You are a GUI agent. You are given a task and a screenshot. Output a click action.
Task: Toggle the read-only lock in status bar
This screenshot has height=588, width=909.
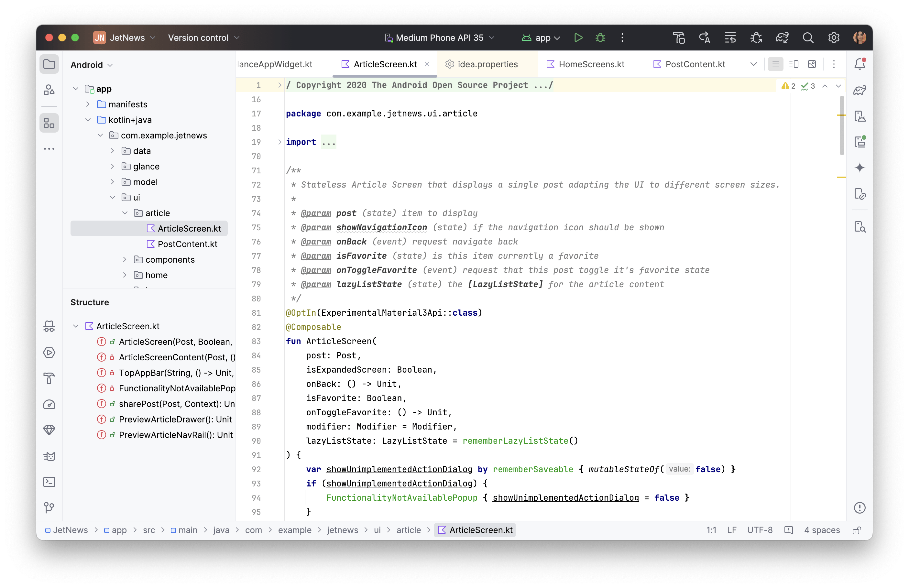pyautogui.click(x=856, y=530)
